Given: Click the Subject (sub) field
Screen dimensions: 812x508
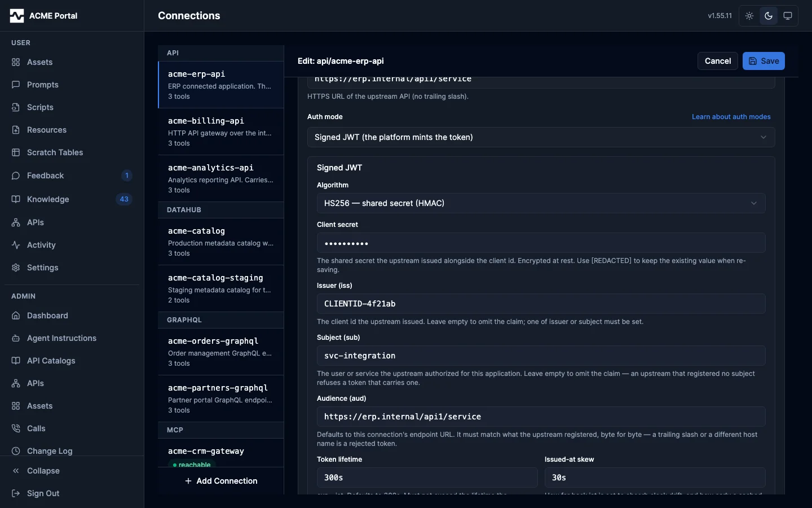Looking at the screenshot, I should [x=541, y=356].
